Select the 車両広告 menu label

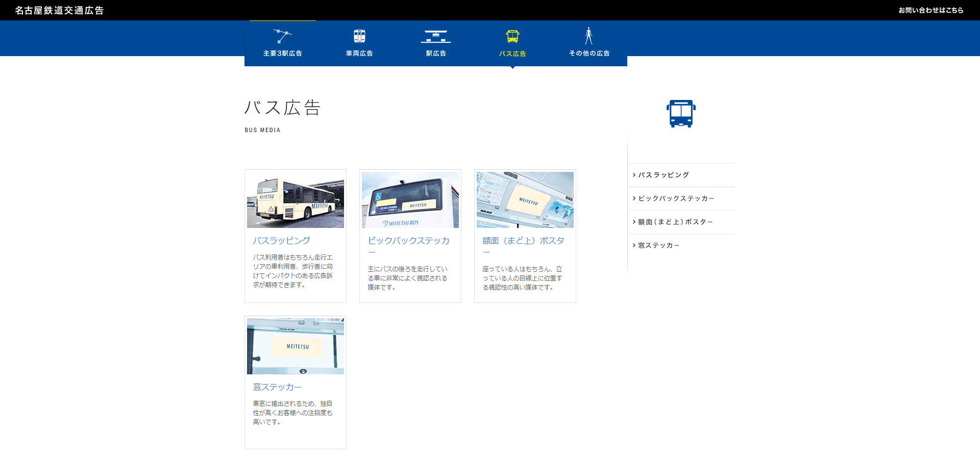(x=359, y=54)
